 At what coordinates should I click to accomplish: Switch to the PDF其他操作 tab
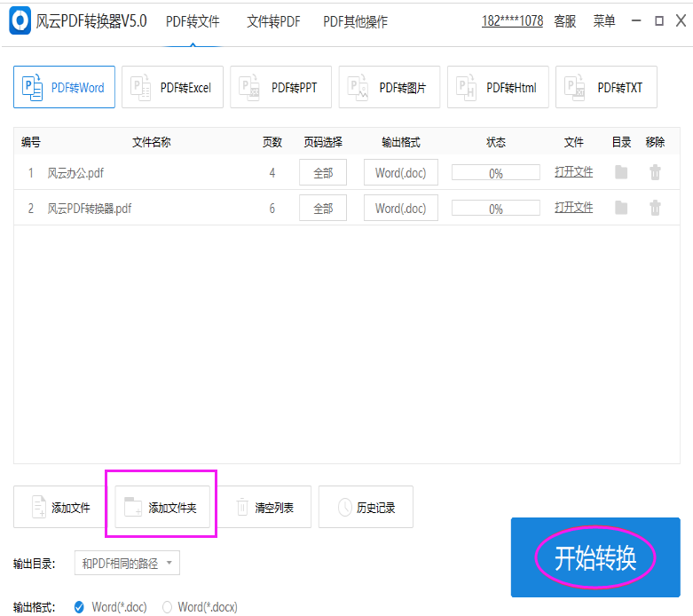coord(355,21)
